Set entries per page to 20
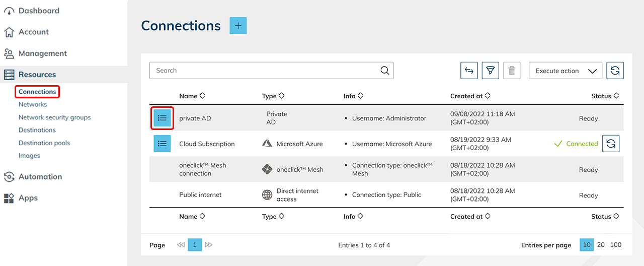This screenshot has width=644, height=266. point(601,245)
